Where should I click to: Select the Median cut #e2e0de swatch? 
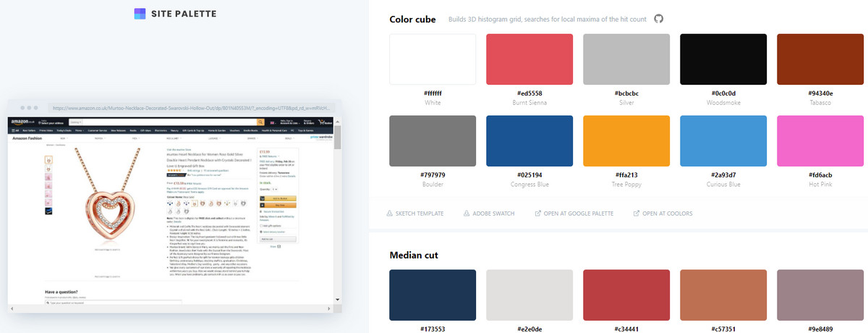pos(529,295)
